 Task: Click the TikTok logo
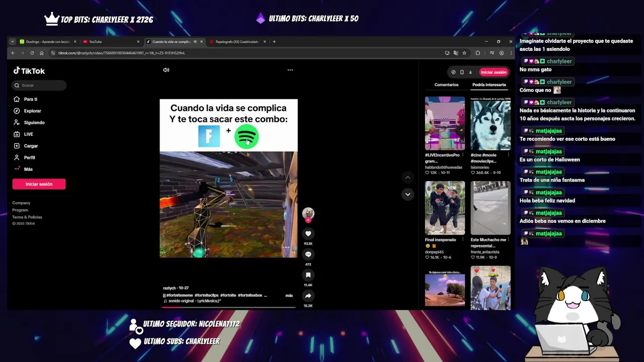click(x=29, y=71)
